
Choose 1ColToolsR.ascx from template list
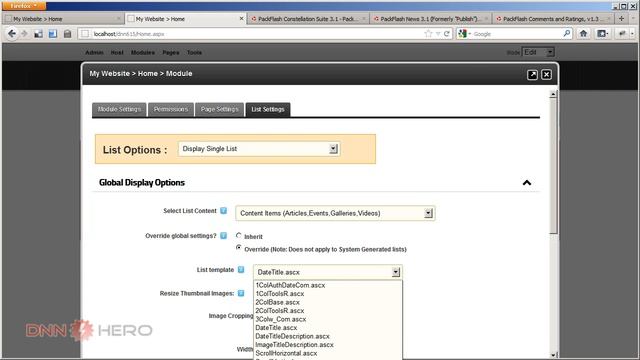[327, 294]
